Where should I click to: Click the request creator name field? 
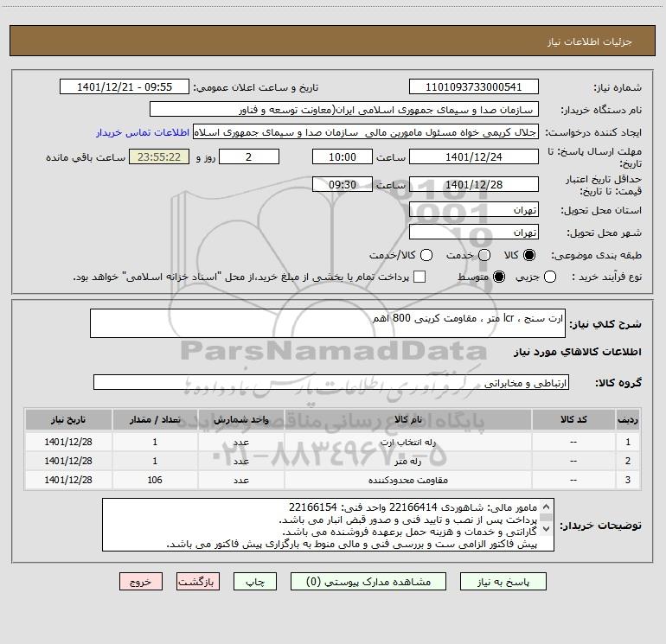tap(366, 132)
